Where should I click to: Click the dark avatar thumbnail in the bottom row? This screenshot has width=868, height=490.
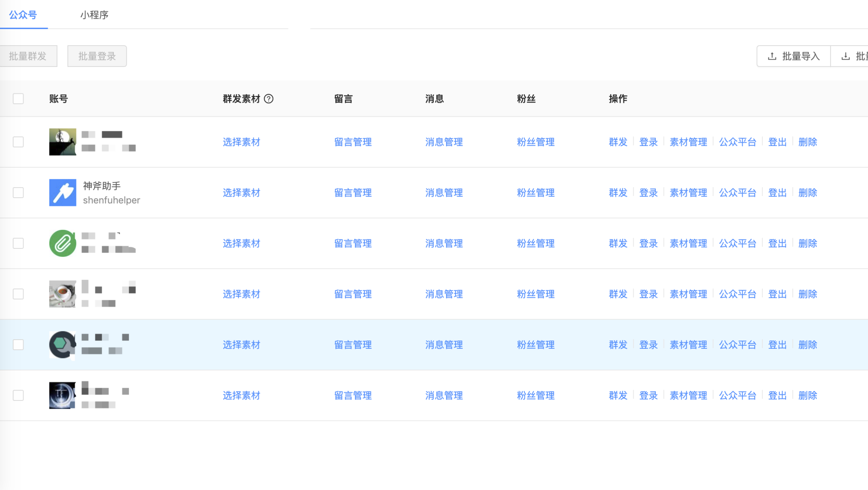click(62, 395)
